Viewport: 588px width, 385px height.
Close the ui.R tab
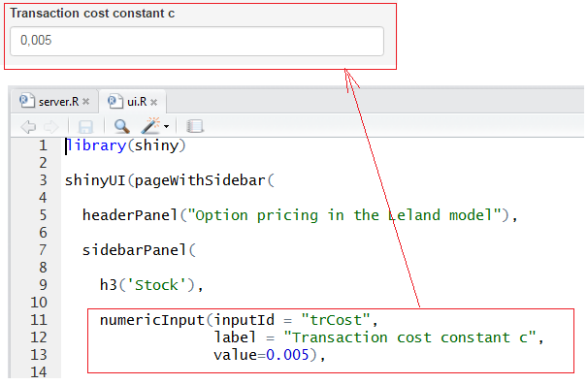point(153,102)
